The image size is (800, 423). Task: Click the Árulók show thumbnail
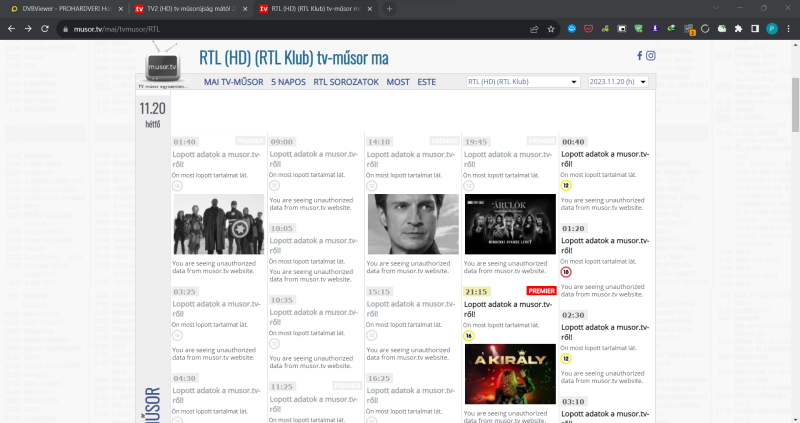510,224
